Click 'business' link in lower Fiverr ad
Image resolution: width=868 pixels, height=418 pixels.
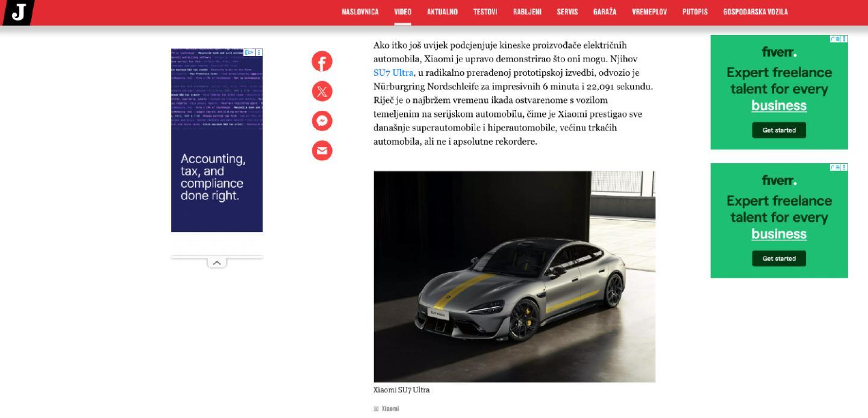(x=779, y=234)
